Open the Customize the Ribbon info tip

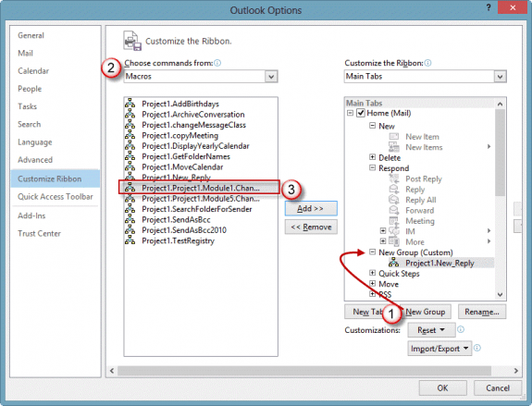[x=427, y=63]
